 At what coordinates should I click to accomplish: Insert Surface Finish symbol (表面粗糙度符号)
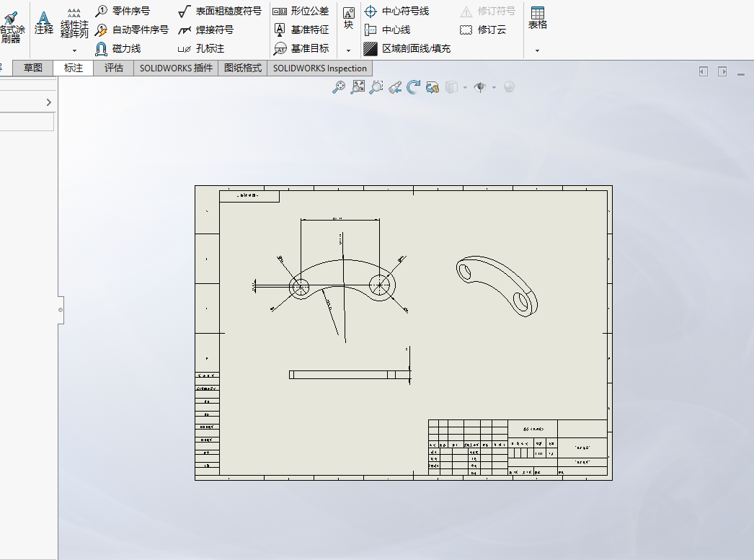pos(219,11)
